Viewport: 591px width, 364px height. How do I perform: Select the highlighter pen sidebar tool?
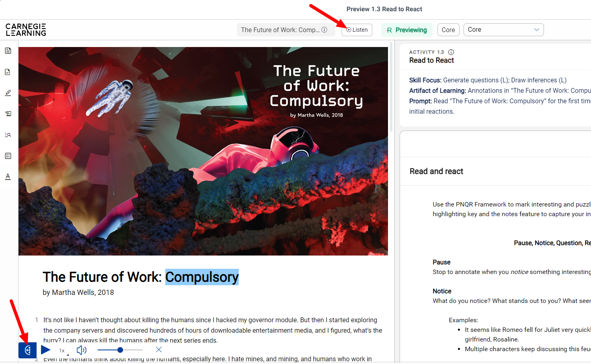coord(8,93)
